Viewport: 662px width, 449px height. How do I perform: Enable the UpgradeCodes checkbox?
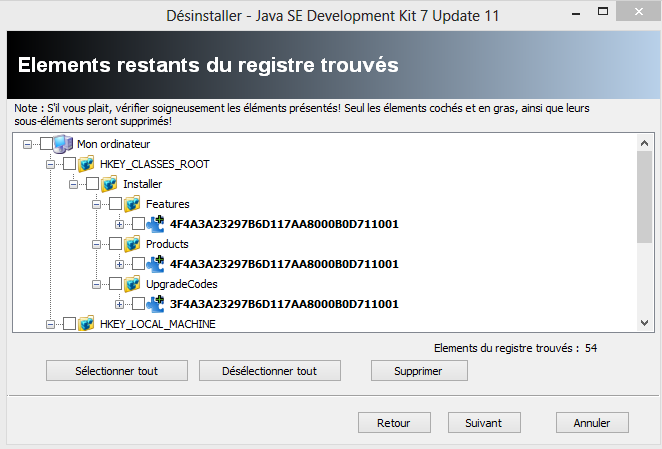pyautogui.click(x=115, y=284)
